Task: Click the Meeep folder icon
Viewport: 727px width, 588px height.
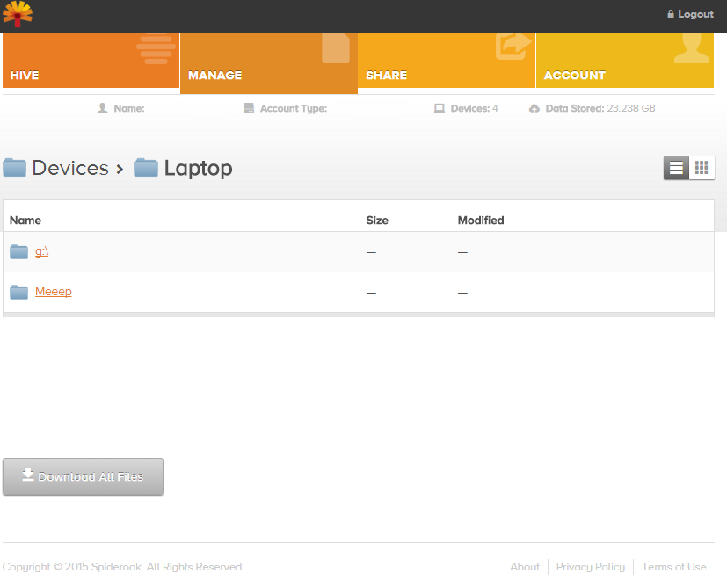Action: pyautogui.click(x=19, y=292)
